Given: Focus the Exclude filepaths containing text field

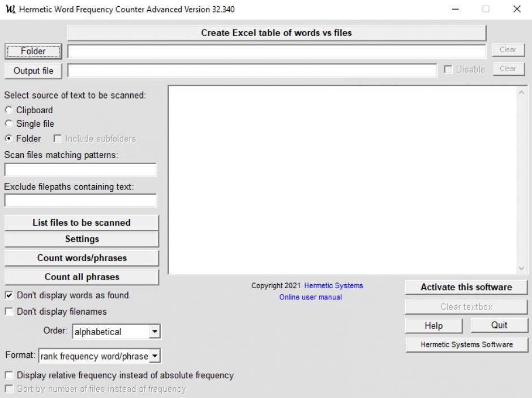Looking at the screenshot, I should click(80, 200).
